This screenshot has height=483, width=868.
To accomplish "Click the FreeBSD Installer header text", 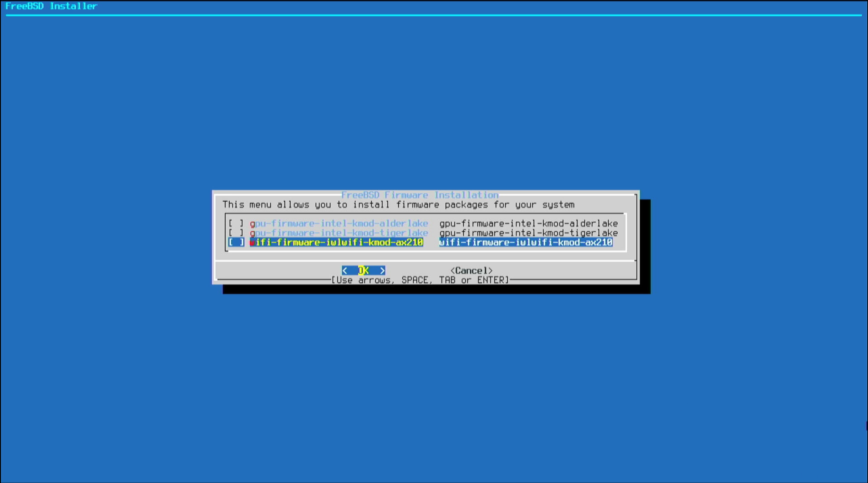I will click(x=51, y=6).
